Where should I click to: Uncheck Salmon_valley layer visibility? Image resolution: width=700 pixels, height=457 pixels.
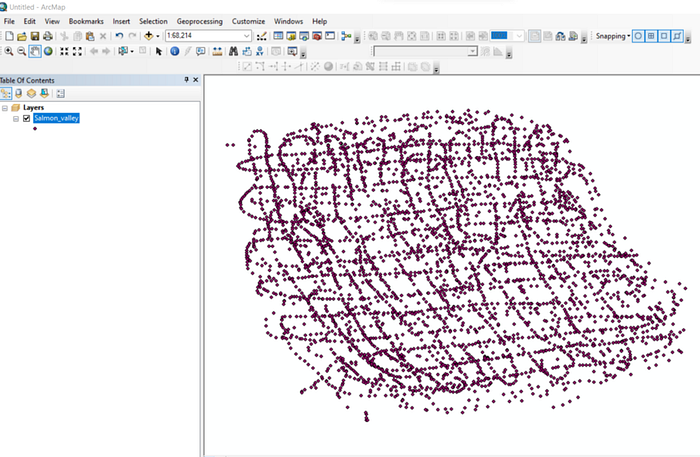[26, 118]
